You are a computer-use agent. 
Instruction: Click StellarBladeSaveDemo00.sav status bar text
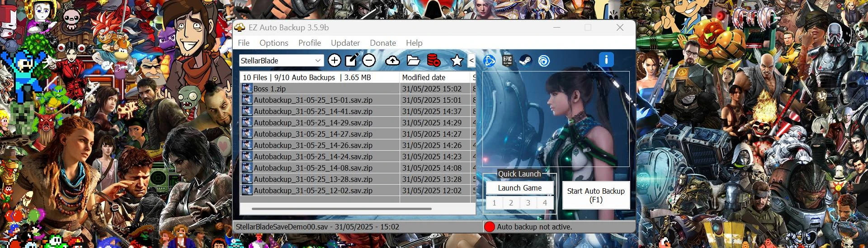[x=317, y=227]
